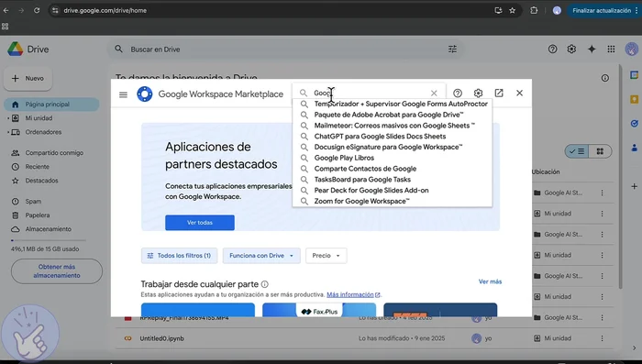Select suggestion TasksBoard para Google Tasks
Image resolution: width=642 pixels, height=364 pixels.
coord(393,180)
